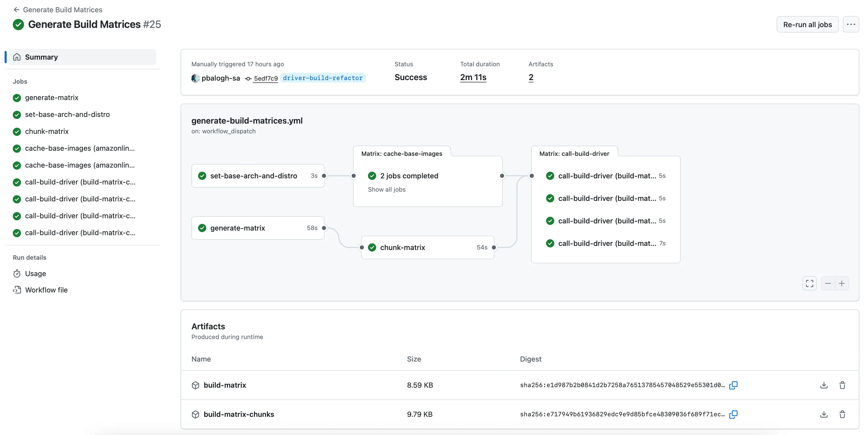Image resolution: width=868 pixels, height=435 pixels.
Task: Open the three-dots run options menu
Action: pyautogui.click(x=851, y=24)
